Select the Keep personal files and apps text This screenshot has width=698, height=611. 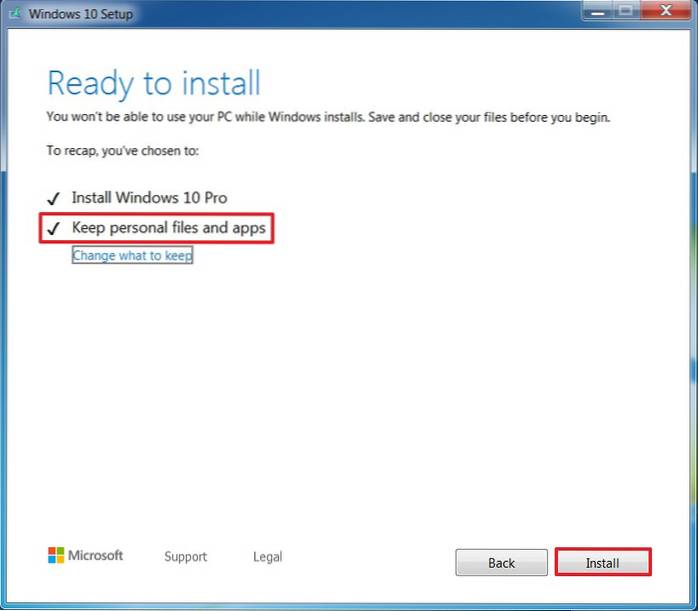168,229
